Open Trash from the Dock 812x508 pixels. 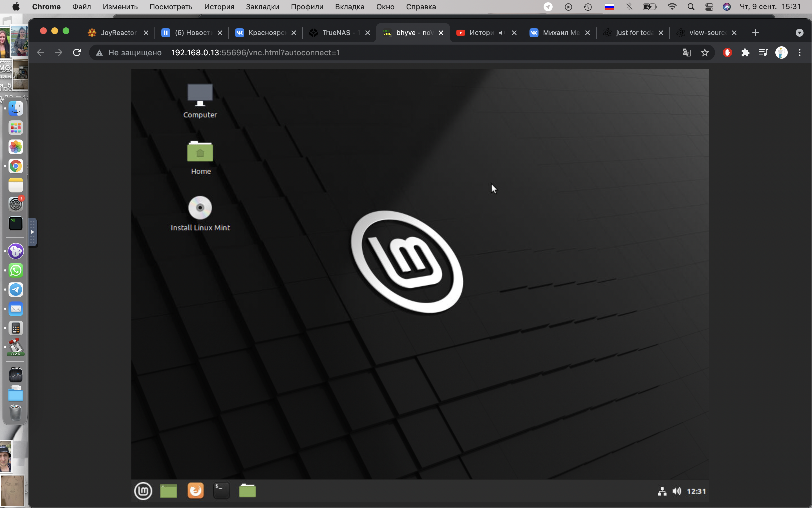click(16, 413)
